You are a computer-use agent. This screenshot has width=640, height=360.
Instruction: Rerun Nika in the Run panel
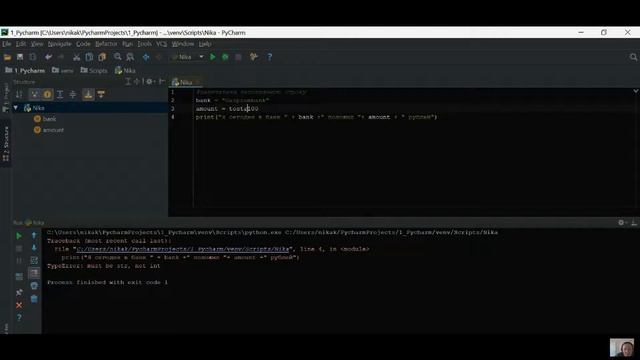[x=19, y=236]
